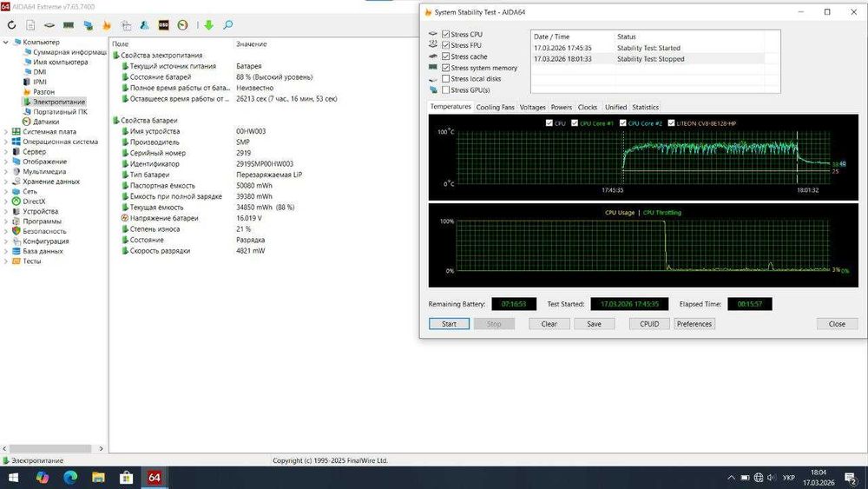Expand the Хранение данных node

(5, 182)
